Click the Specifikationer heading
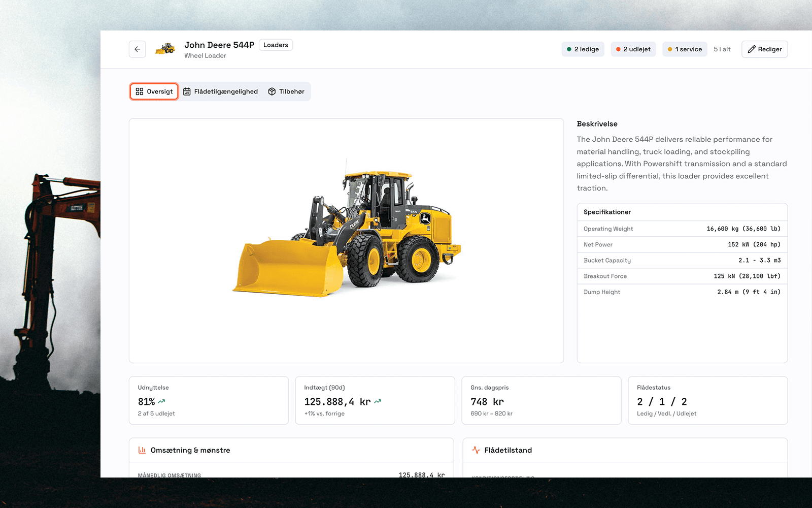This screenshot has width=812, height=508. (607, 212)
